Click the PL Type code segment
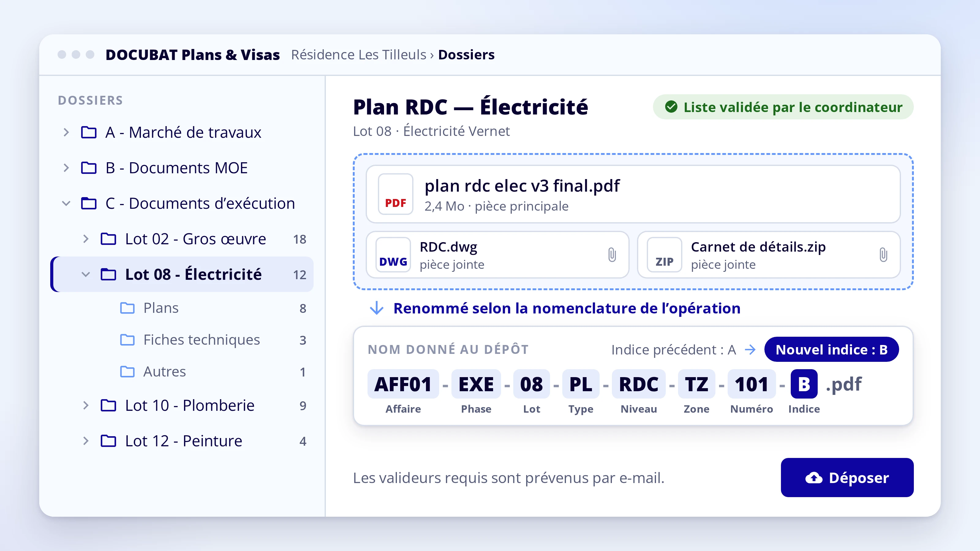 point(581,384)
